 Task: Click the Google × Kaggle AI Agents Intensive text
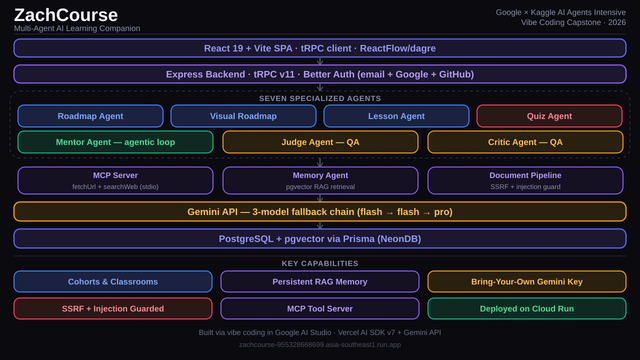(560, 12)
